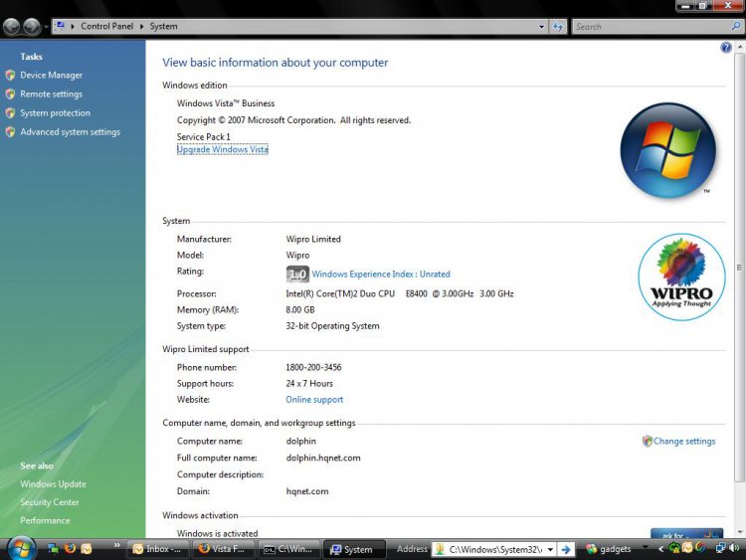This screenshot has width=746, height=560.
Task: Click the text '32-bit Operating System'
Action: click(x=332, y=326)
